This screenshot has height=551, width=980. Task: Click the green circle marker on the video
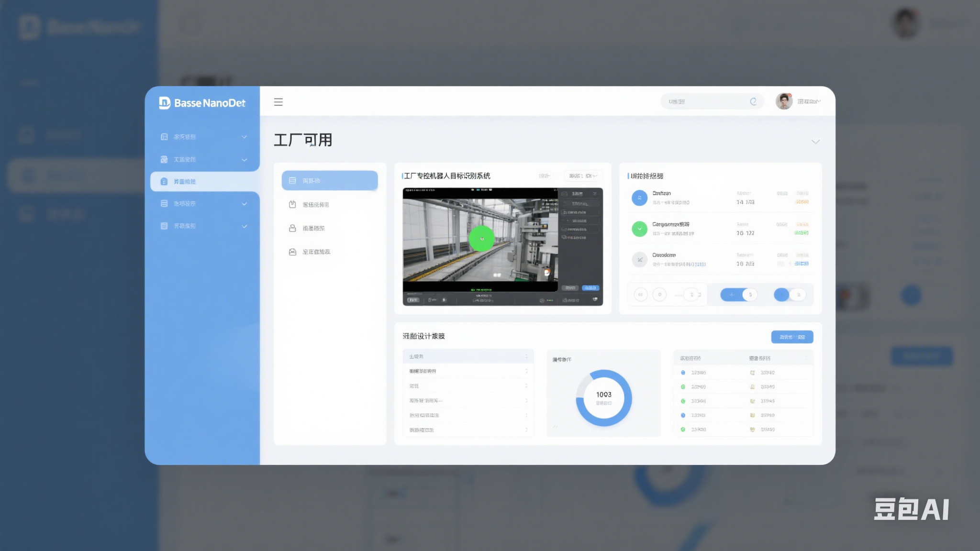[481, 238]
